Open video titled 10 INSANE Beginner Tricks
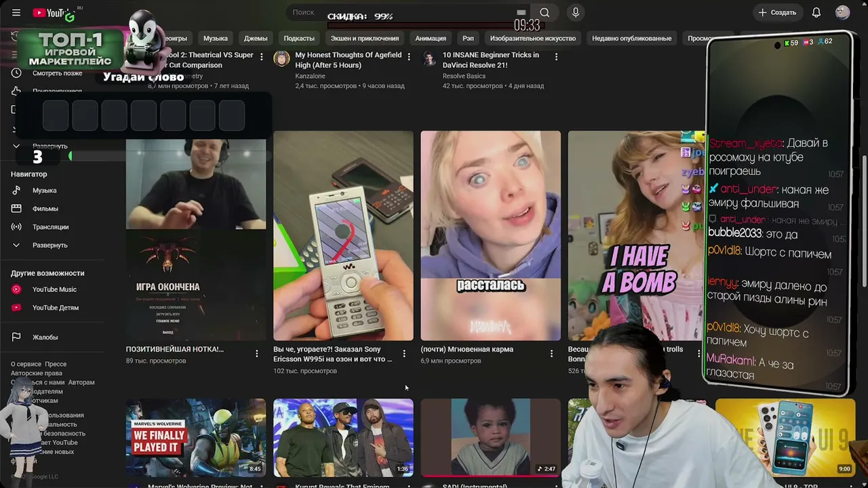The image size is (868, 488). [492, 60]
